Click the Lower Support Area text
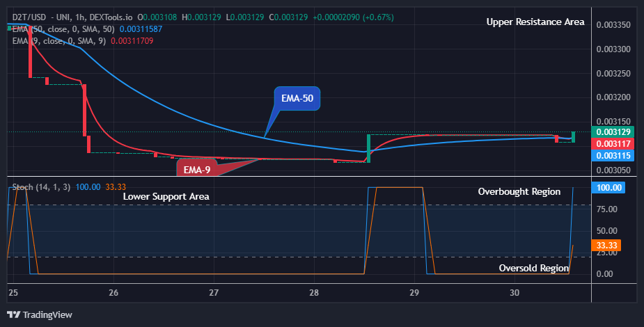644x327 pixels. coord(166,196)
